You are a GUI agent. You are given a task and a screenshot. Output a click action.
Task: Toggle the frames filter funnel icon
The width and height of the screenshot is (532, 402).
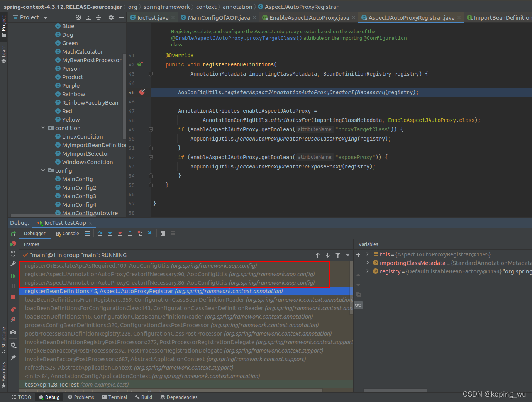coord(338,255)
